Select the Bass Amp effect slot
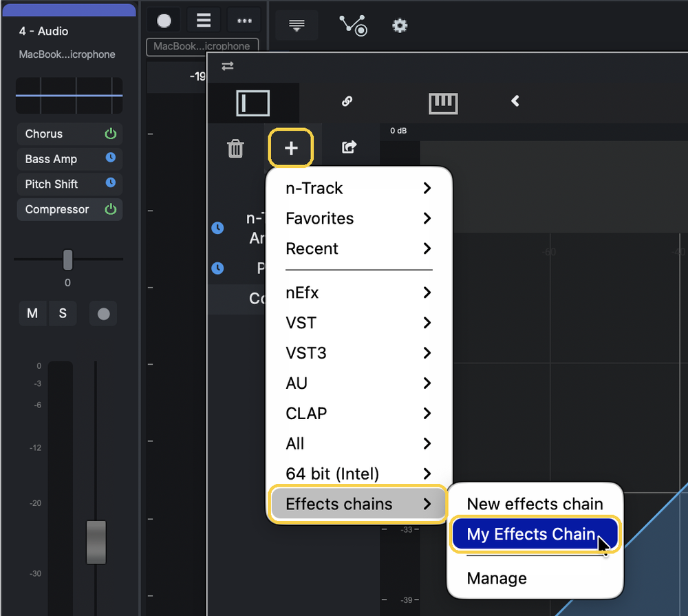688x616 pixels. point(69,158)
